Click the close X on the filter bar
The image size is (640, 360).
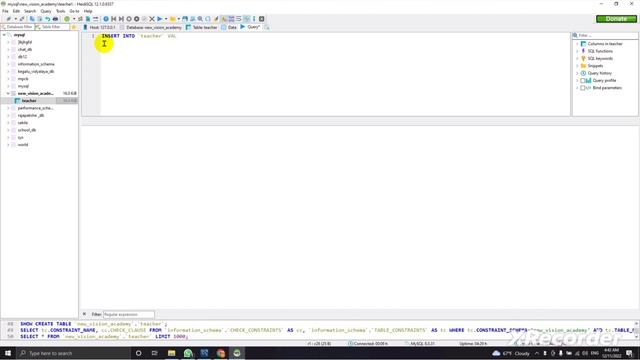[x=84, y=314]
